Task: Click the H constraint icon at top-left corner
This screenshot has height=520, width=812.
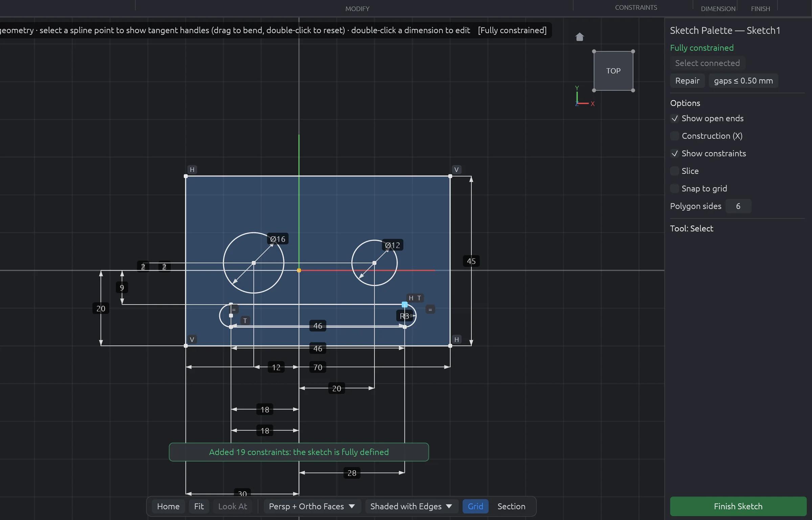Action: tap(192, 169)
